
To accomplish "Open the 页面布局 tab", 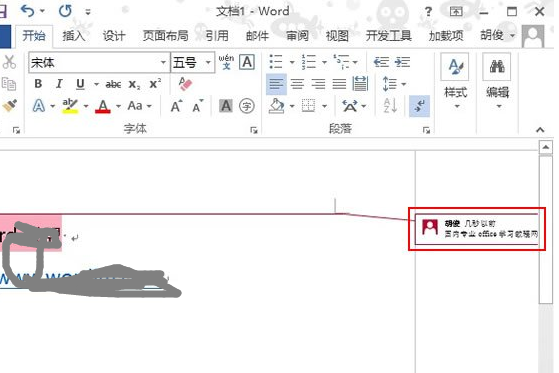I will point(165,36).
